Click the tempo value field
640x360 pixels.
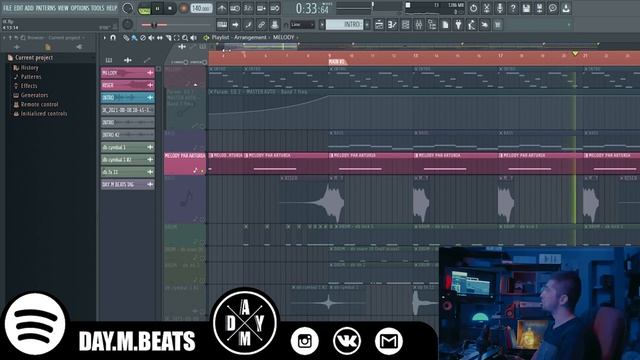click(201, 8)
